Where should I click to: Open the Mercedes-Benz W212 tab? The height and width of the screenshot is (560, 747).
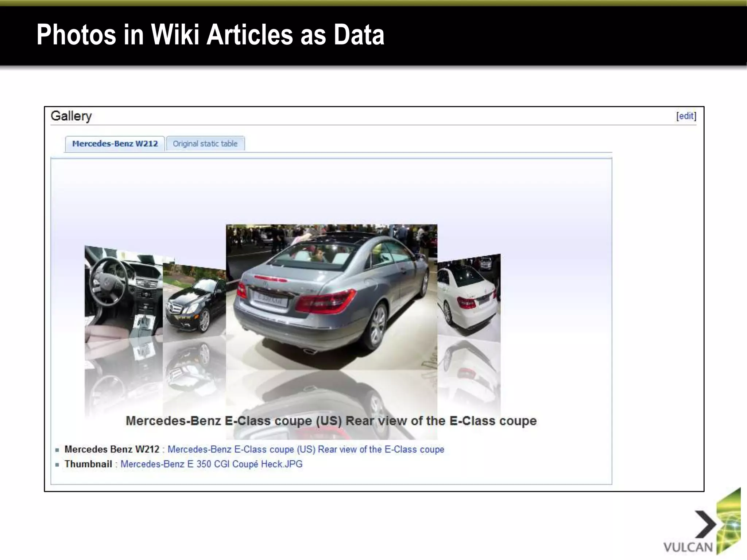[115, 144]
